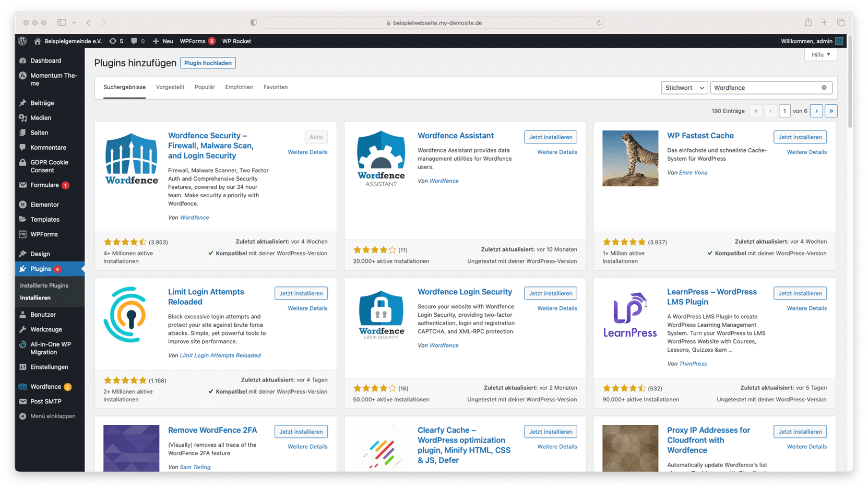
Task: Clear the Wordfence search field
Action: [x=824, y=88]
